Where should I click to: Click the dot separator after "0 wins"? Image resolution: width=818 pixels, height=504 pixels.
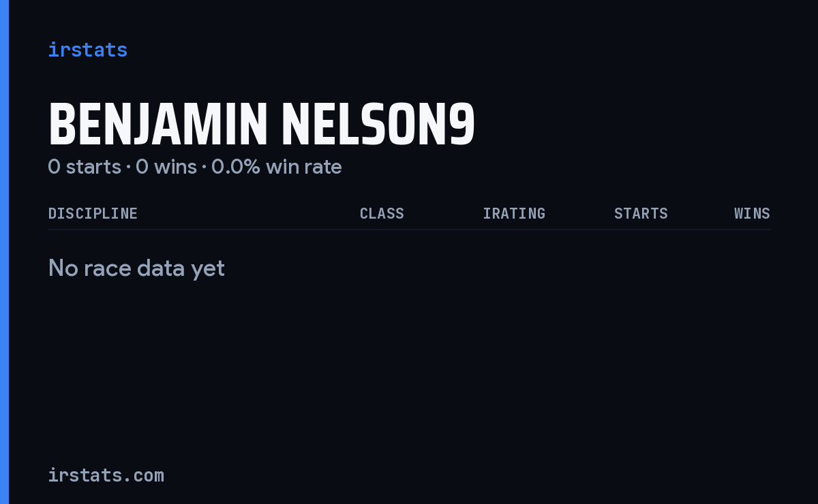click(204, 168)
